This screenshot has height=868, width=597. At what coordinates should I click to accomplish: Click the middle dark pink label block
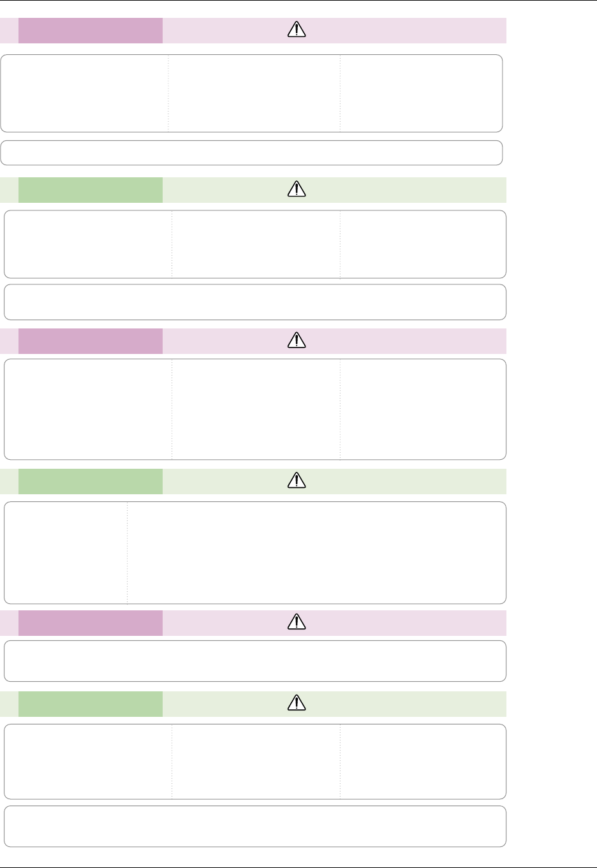point(90,341)
